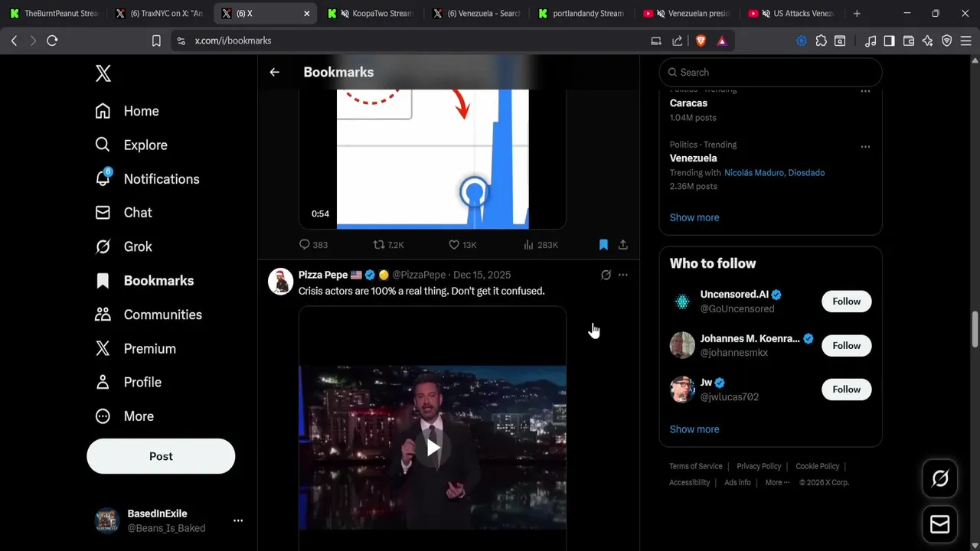The width and height of the screenshot is (980, 551).
Task: Follow Uncensored.AI
Action: tap(847, 302)
